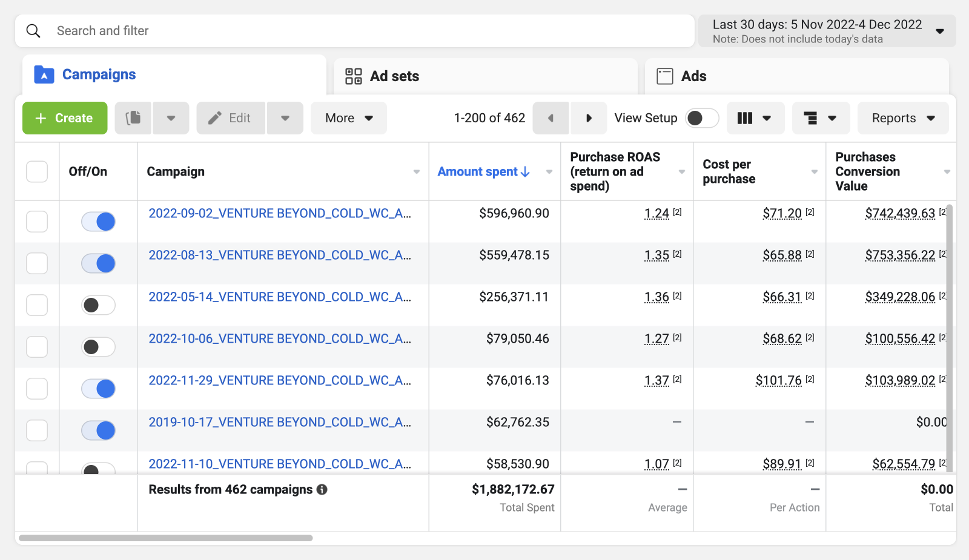Click the green Create button
Viewport: 969px width, 560px height.
[x=65, y=118]
